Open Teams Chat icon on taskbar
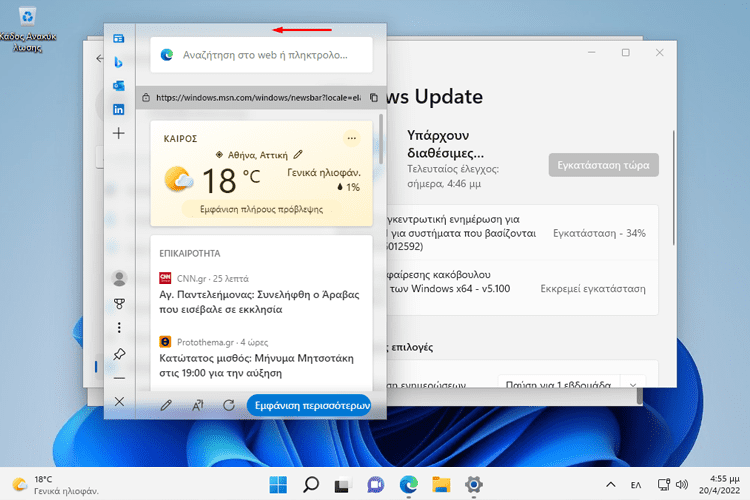 pyautogui.click(x=375, y=485)
